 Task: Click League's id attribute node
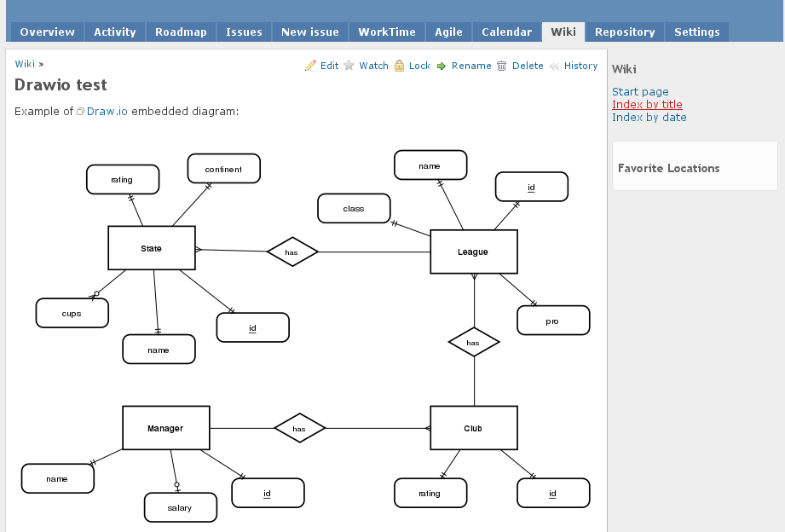pos(532,187)
